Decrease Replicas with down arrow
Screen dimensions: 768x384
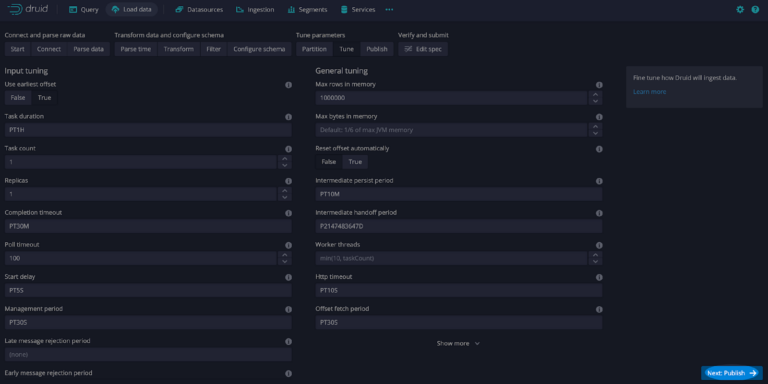(285, 197)
